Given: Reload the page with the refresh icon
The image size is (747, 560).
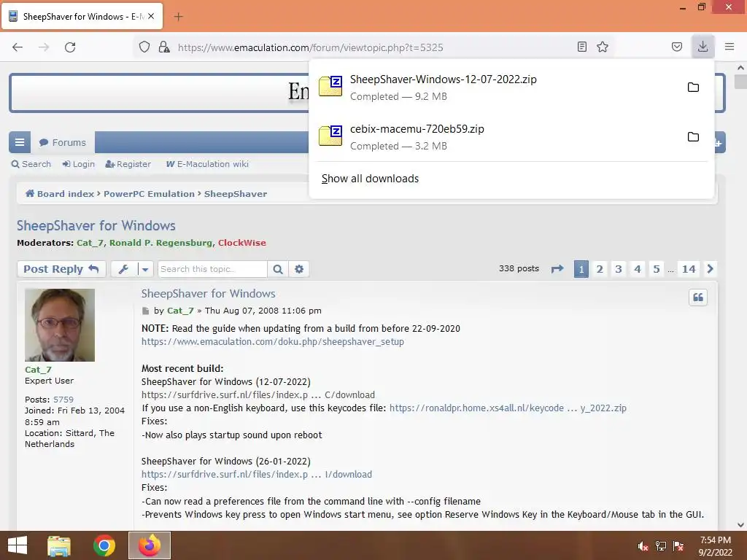Looking at the screenshot, I should (x=70, y=47).
